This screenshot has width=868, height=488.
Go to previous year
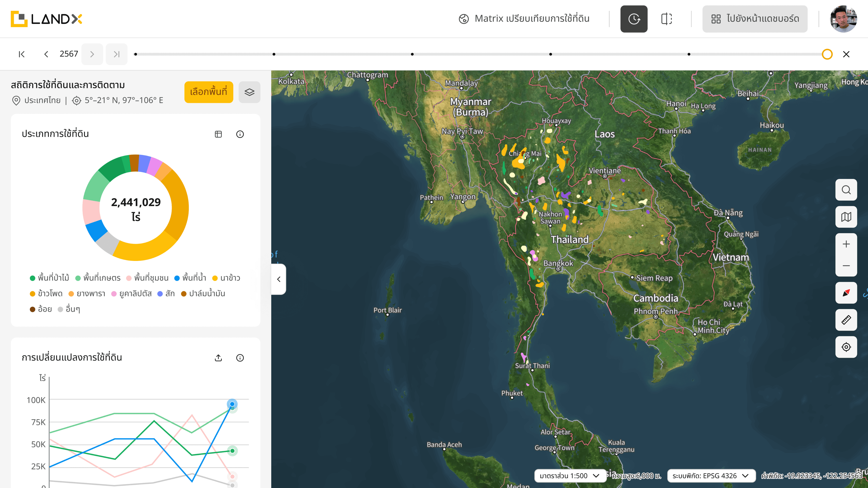tap(46, 54)
